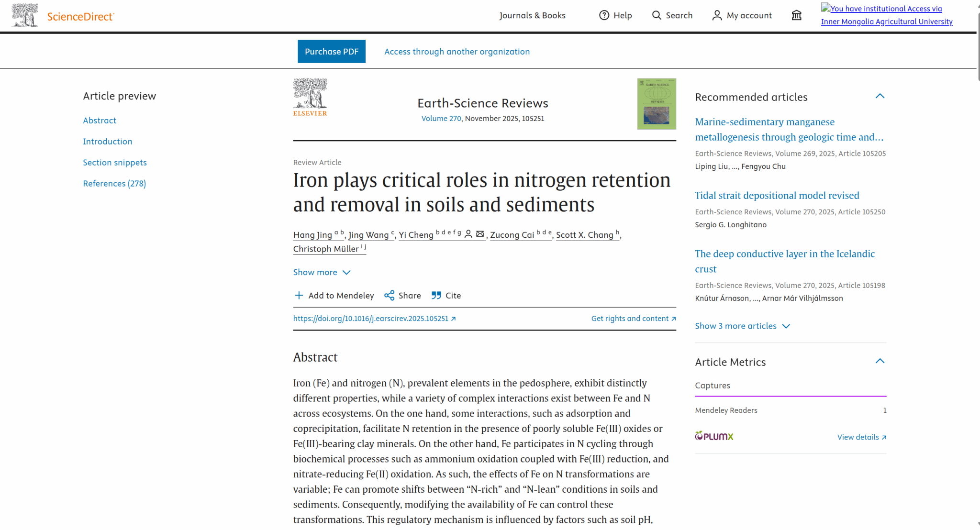980x530 pixels.
Task: Open Yi Cheng's author profile icon
Action: 468,234
